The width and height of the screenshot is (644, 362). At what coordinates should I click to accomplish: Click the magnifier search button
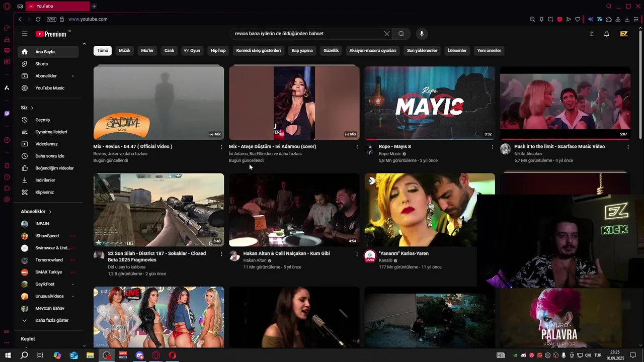[401, 34]
